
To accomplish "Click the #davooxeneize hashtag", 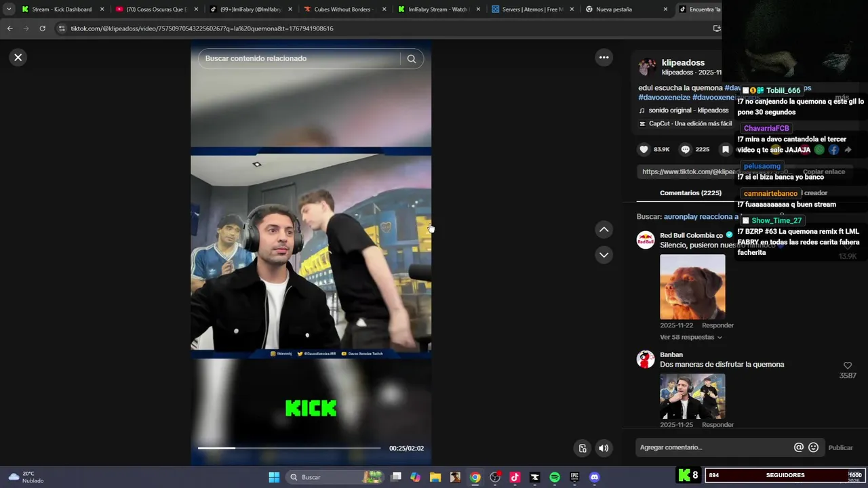I will pyautogui.click(x=664, y=98).
